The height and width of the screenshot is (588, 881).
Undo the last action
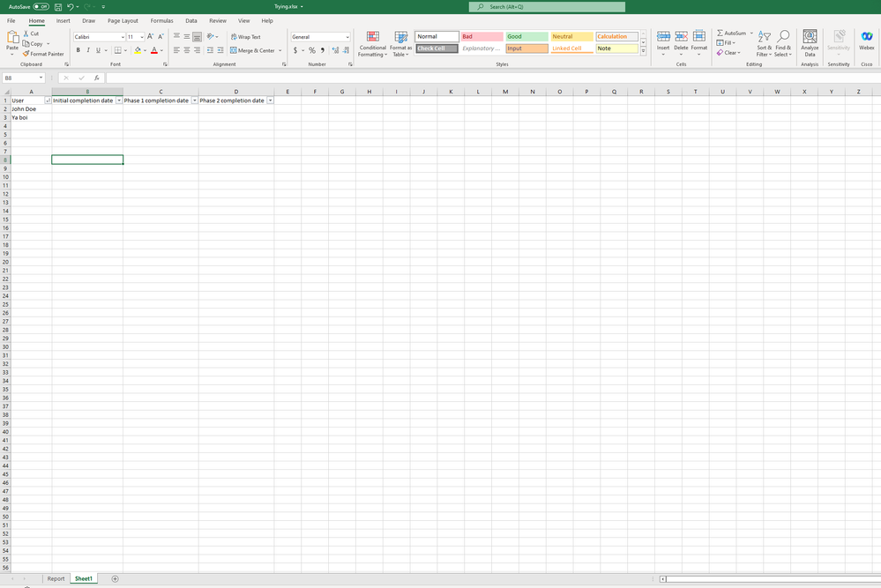[71, 7]
